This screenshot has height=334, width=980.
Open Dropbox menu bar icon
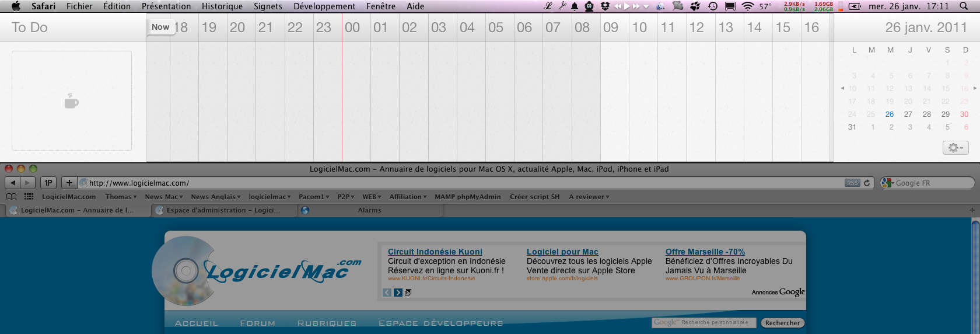pyautogui.click(x=605, y=6)
